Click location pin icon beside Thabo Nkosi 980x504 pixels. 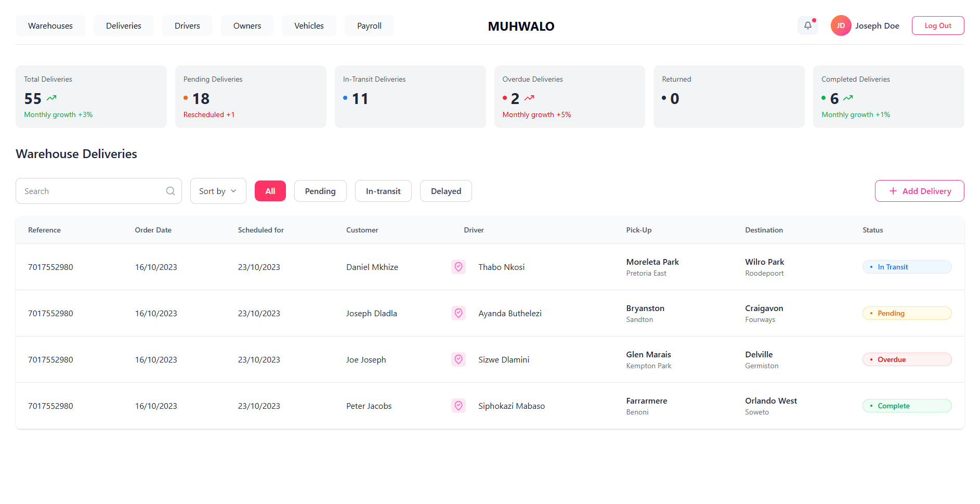click(458, 267)
